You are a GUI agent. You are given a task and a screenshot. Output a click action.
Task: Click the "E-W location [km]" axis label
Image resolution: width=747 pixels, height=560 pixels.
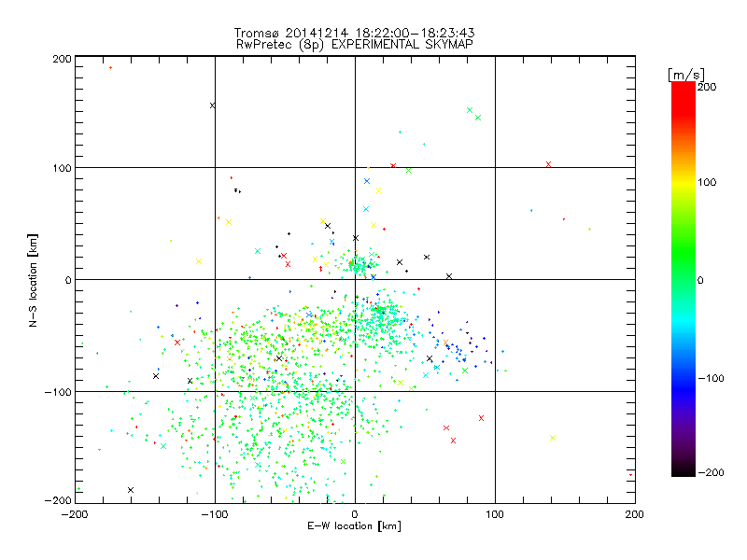(354, 526)
